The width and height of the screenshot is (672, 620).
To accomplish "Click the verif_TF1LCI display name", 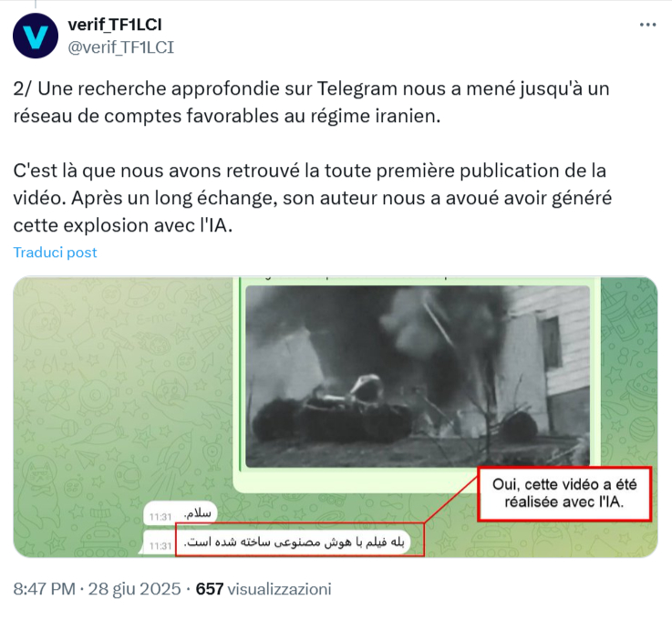I will tap(115, 25).
